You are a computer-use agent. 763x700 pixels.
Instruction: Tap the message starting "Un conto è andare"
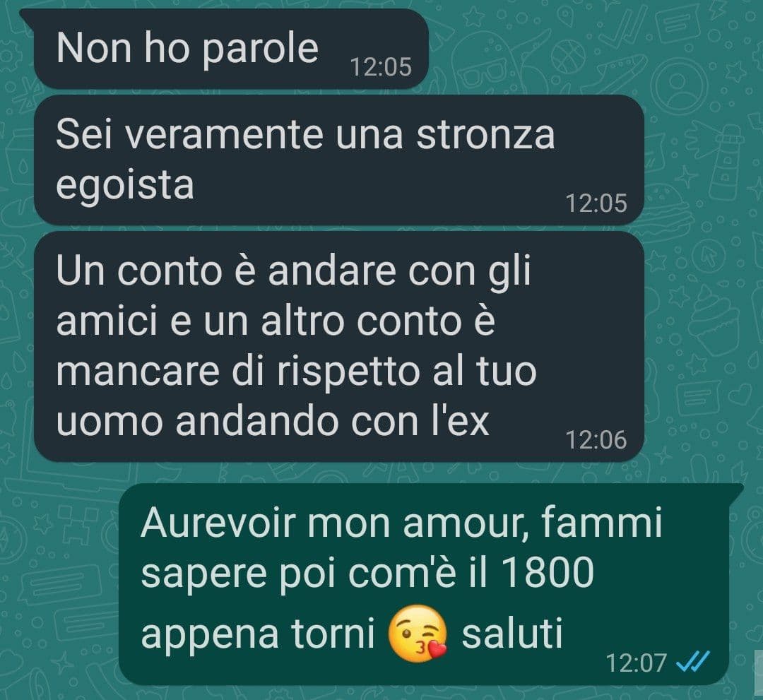coord(338,346)
